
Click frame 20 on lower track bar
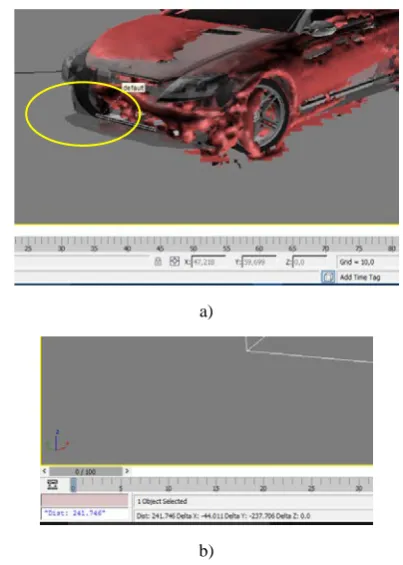click(x=263, y=488)
